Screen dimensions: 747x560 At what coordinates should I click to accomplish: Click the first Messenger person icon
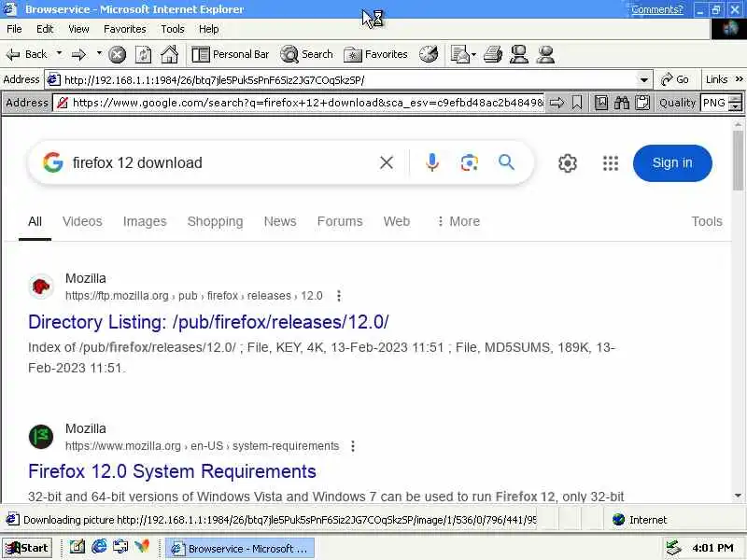tap(519, 54)
